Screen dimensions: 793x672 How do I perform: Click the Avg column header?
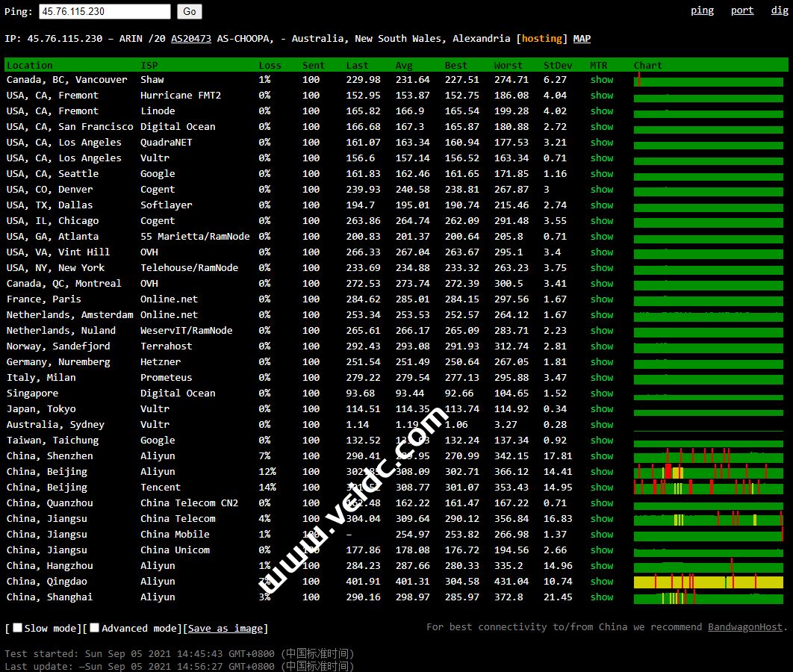pyautogui.click(x=404, y=66)
